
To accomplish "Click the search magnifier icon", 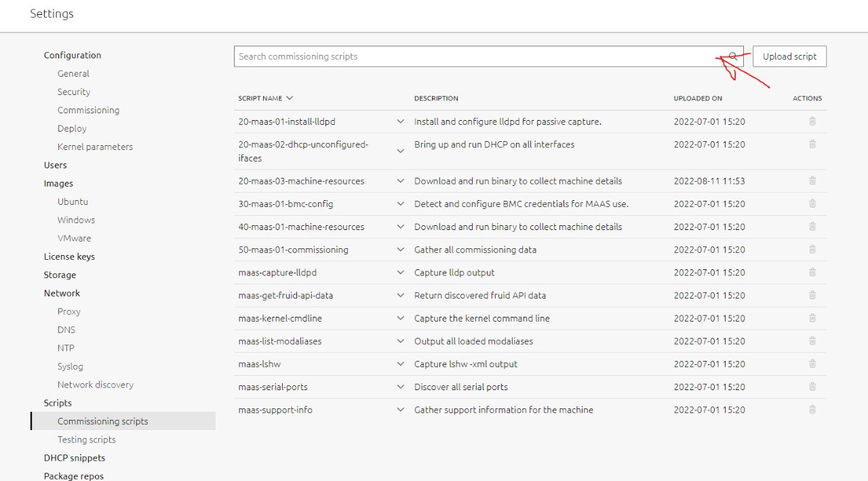I will [733, 56].
